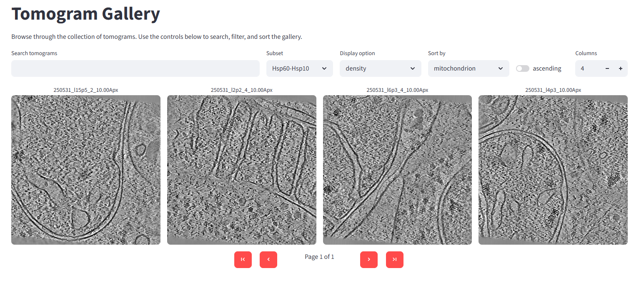
Task: Click the Display option label
Action: click(x=357, y=53)
